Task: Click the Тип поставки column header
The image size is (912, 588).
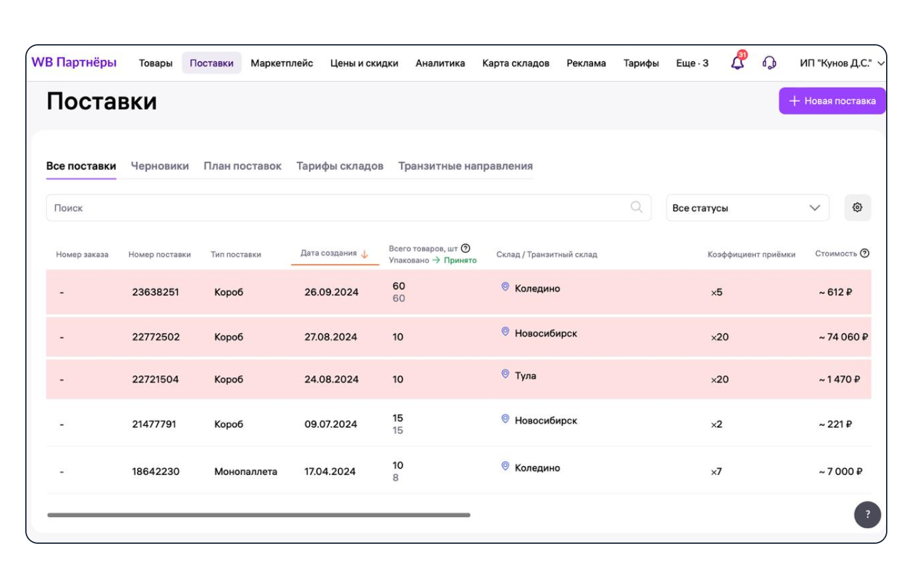Action: tap(236, 255)
